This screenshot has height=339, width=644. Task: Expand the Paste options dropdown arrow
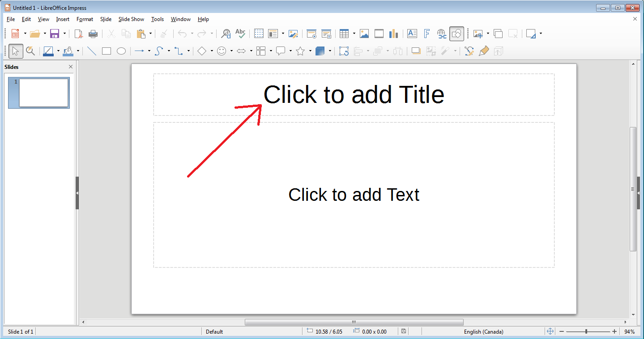[150, 34]
